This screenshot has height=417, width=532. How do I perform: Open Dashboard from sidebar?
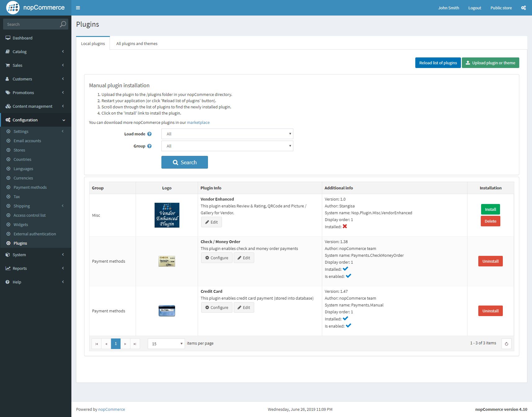tap(36, 38)
